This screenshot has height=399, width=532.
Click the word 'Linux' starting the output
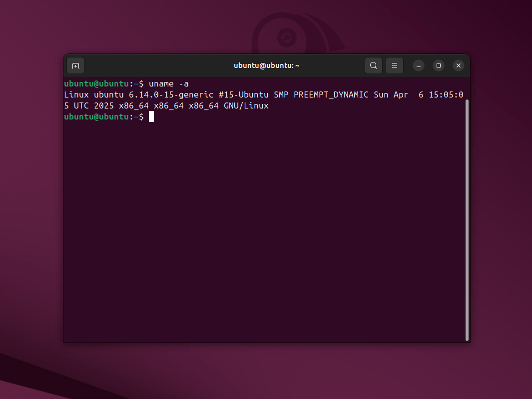coord(76,94)
